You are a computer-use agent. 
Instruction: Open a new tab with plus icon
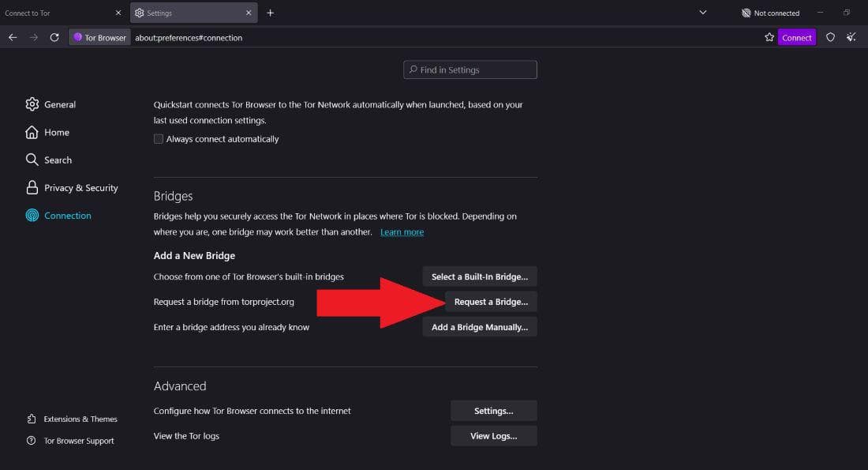[x=270, y=13]
